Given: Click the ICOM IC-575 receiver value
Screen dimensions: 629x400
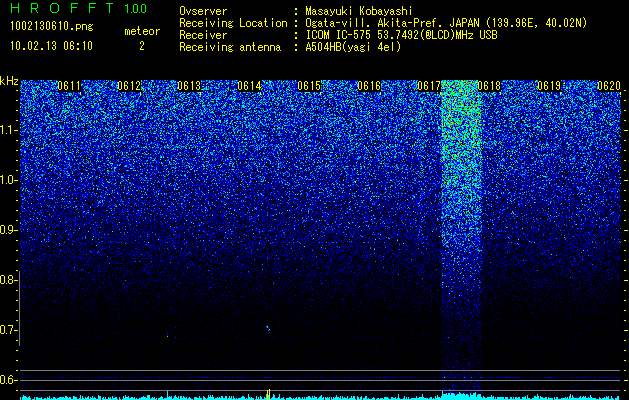Looking at the screenshot, I should pyautogui.click(x=401, y=35).
